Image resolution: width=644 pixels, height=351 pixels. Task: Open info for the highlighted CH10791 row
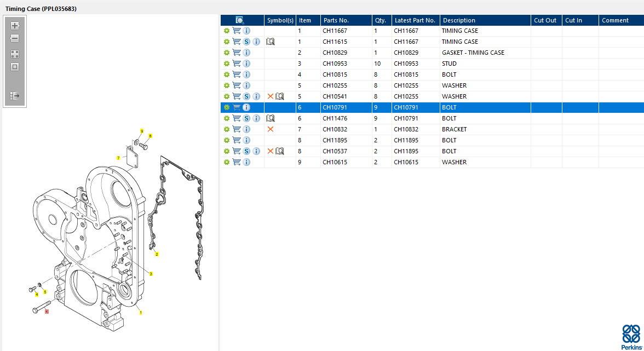coord(246,107)
